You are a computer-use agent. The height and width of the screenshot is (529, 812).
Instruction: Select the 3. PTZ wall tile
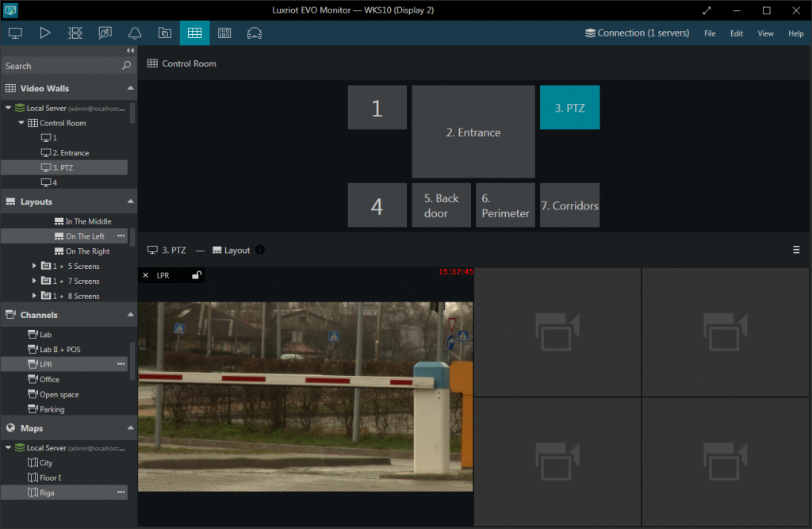(x=569, y=107)
